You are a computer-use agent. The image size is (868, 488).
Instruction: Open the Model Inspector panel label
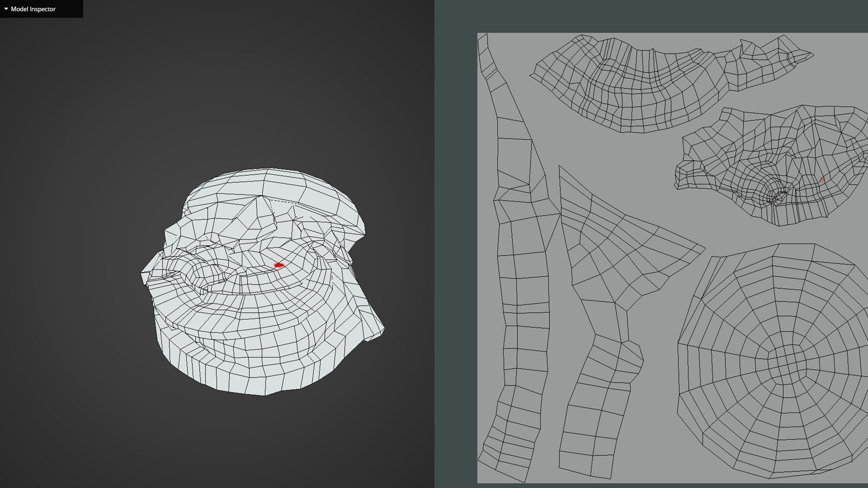click(33, 9)
